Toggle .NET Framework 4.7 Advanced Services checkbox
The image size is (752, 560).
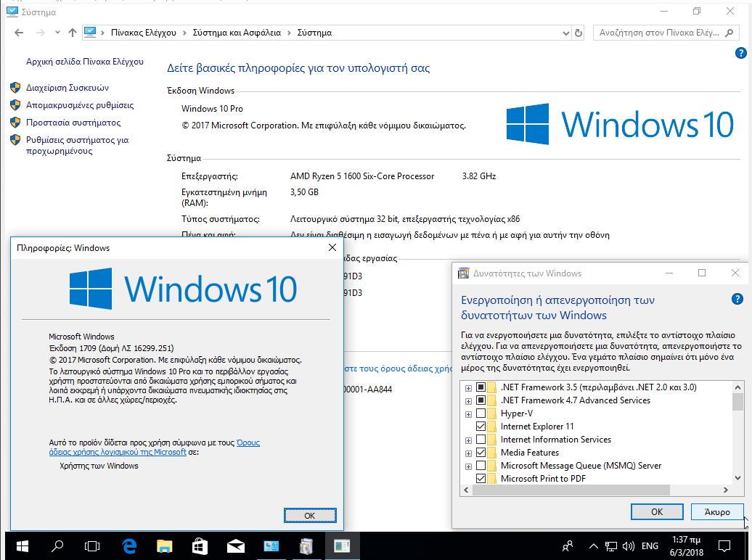[x=481, y=400]
